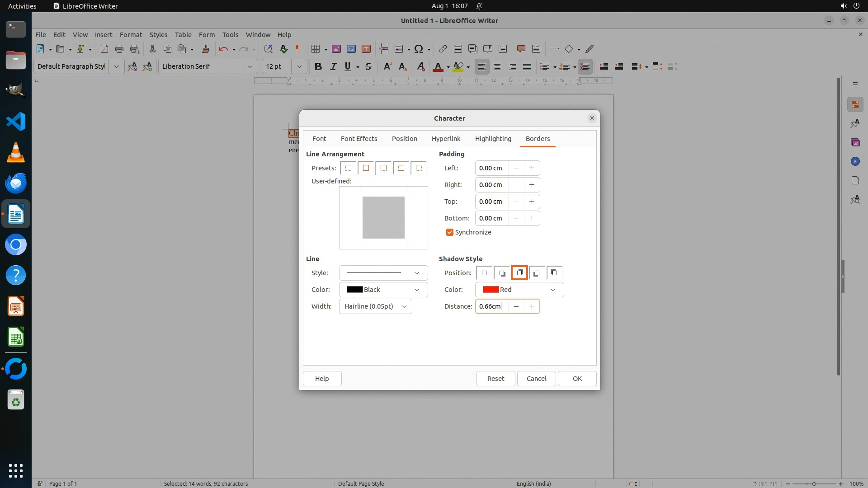Click the Print icon in toolbar

[x=119, y=49]
